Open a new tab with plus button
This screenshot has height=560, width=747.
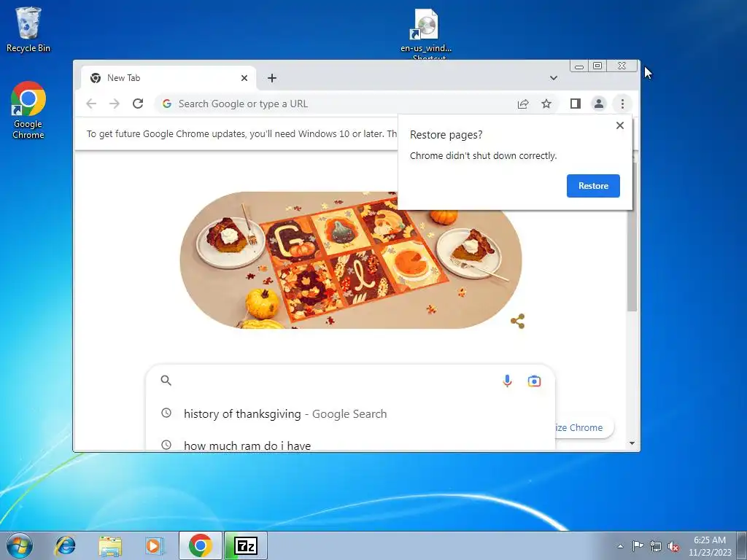point(271,78)
